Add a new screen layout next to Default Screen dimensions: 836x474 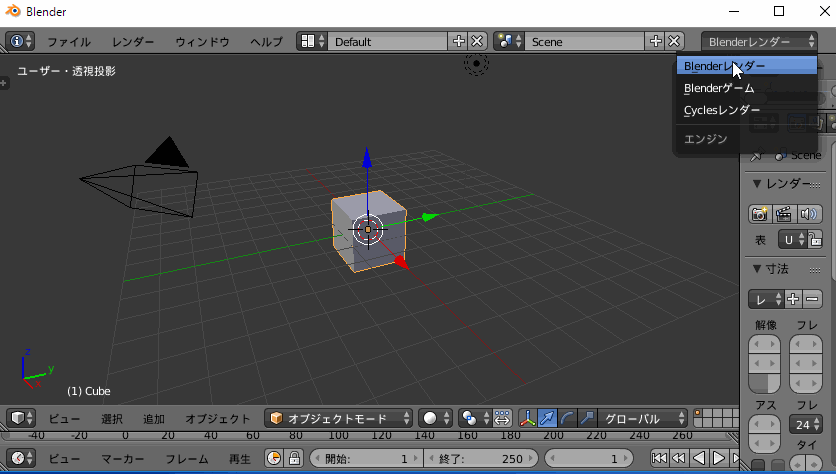point(459,41)
